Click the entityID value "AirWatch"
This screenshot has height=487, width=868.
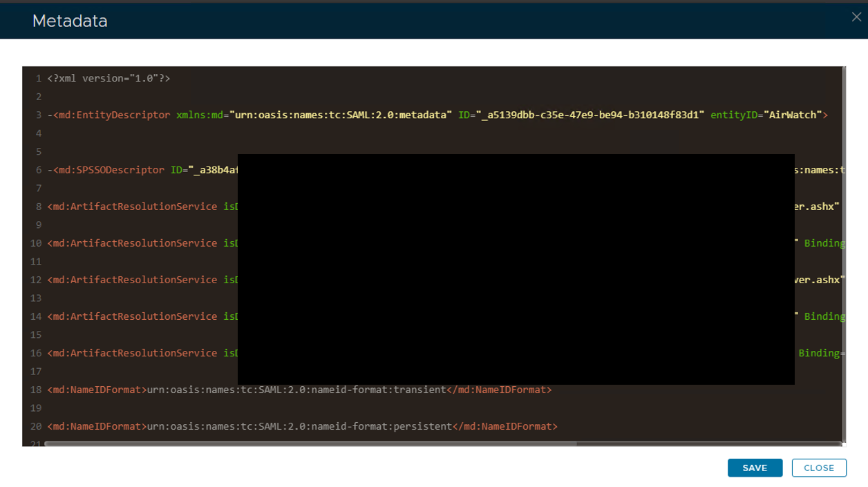791,115
